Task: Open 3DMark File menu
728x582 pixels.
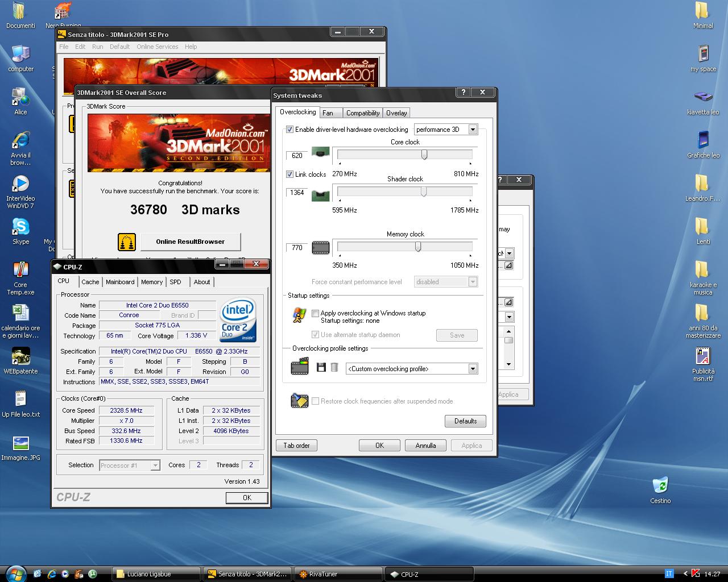Action: point(64,47)
